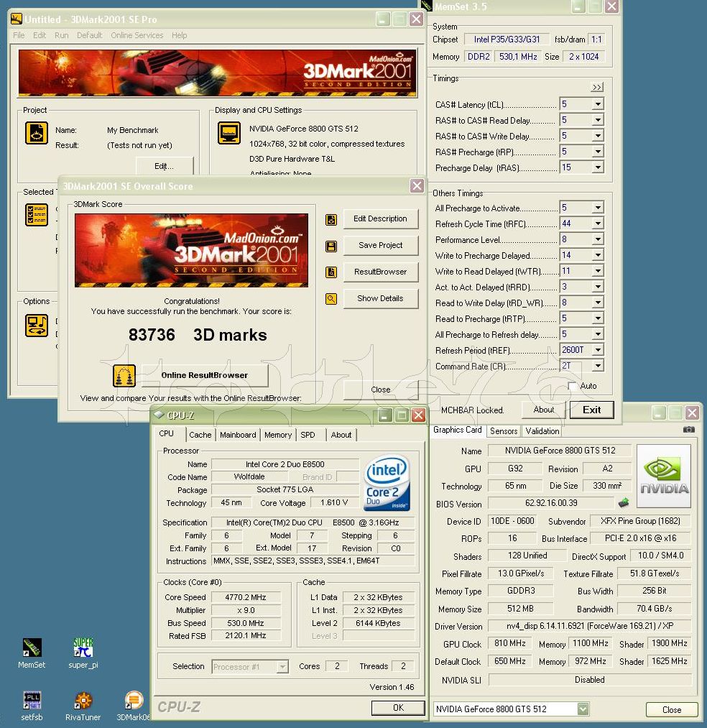Toggle the Auto checkbox in MemSet
The image size is (707, 728).
point(573,387)
